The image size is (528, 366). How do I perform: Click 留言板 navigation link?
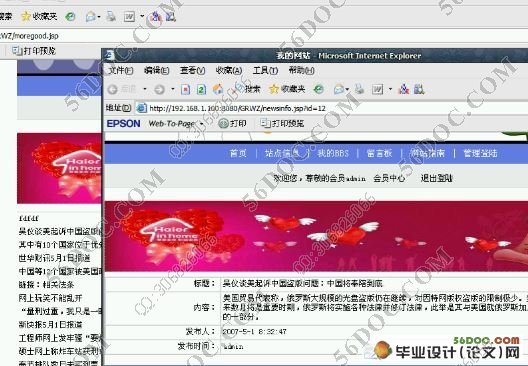pyautogui.click(x=380, y=154)
